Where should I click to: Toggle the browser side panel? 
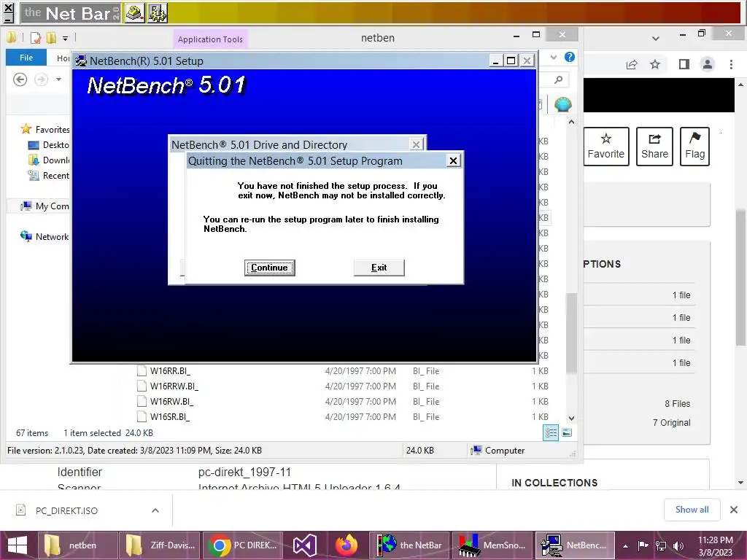684,64
